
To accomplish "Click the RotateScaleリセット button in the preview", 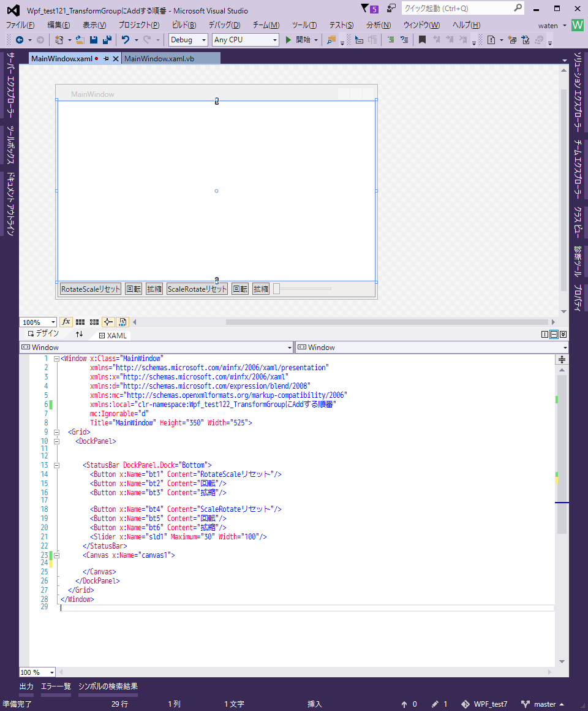I will pos(89,288).
